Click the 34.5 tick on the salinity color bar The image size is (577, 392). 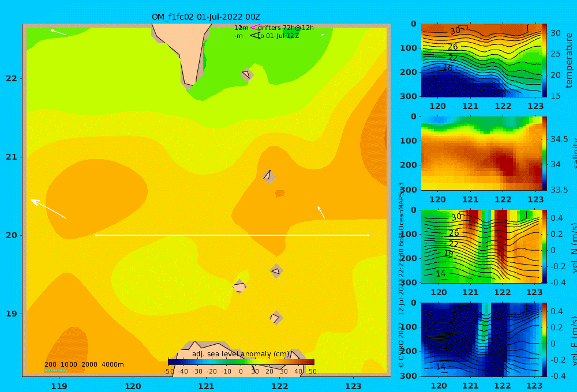(559, 140)
